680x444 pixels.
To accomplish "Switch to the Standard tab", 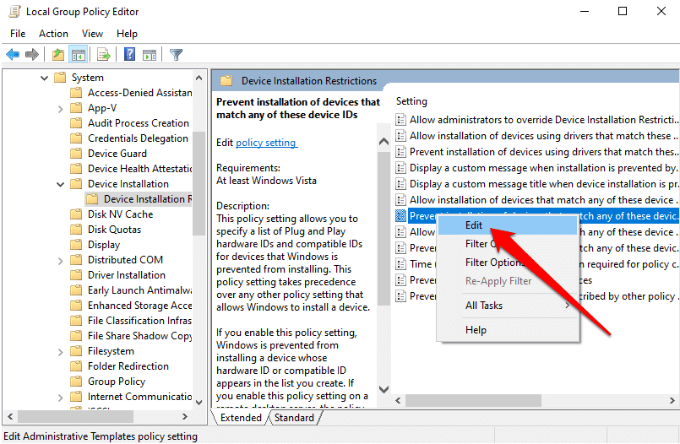I will pos(294,418).
